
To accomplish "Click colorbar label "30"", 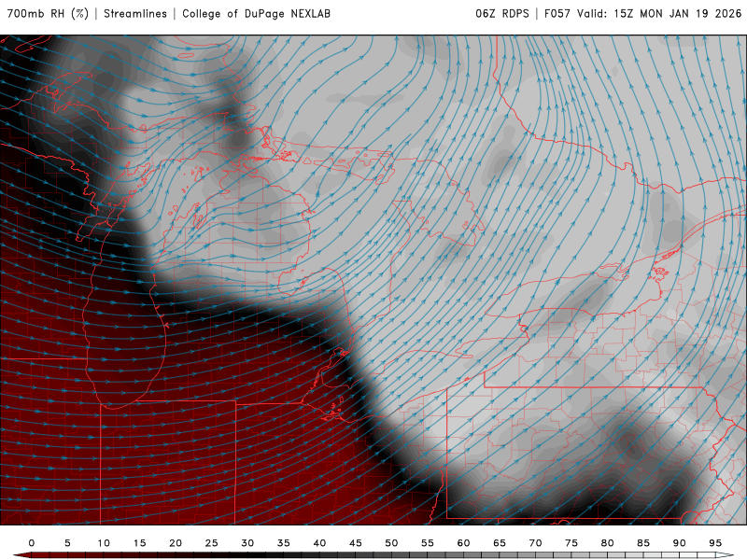I will [247, 543].
